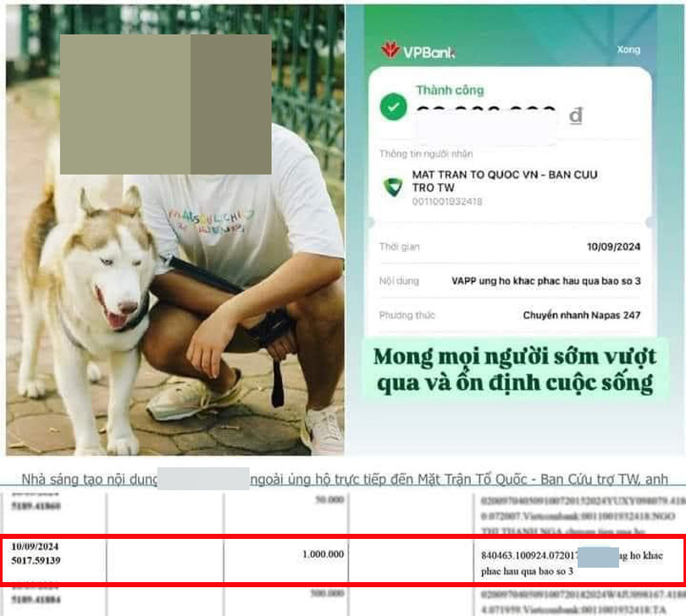This screenshot has width=686, height=616.
Task: Click the Vietcombank shield icon
Action: click(393, 187)
